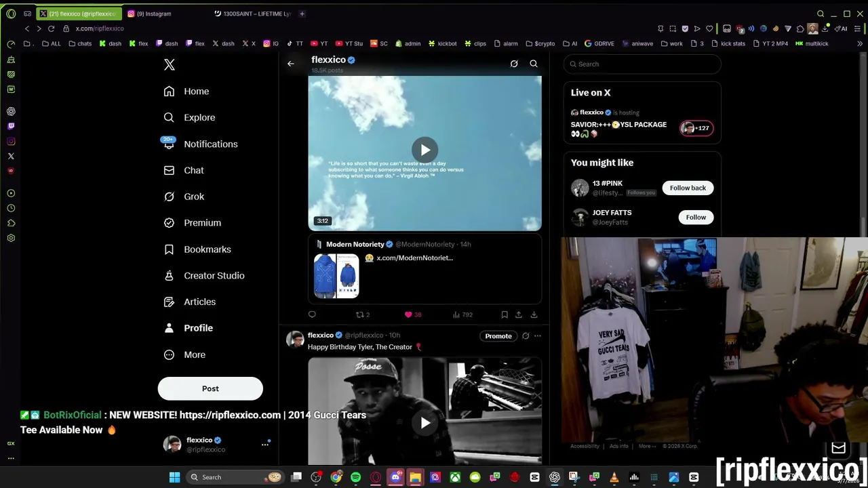Open the GDRIVE bookmark
The width and height of the screenshot is (868, 488).
(599, 43)
